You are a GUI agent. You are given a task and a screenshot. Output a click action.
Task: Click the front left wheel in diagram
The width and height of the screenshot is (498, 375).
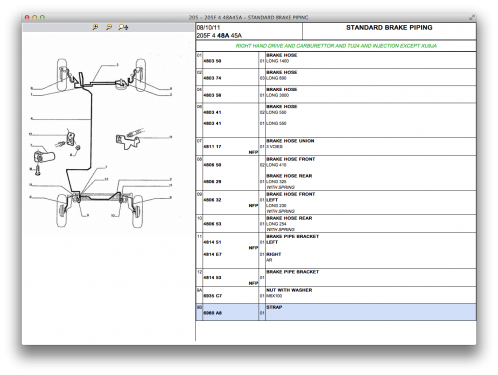(62, 75)
